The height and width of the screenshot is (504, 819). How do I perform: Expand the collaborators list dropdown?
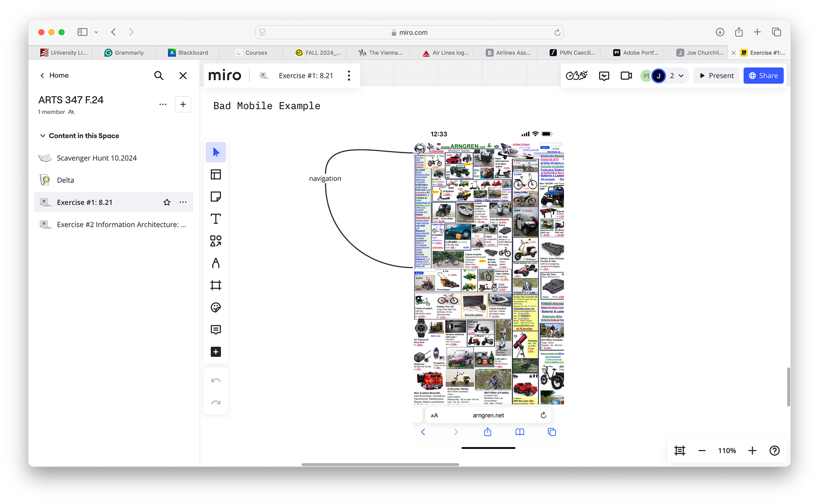[681, 75]
